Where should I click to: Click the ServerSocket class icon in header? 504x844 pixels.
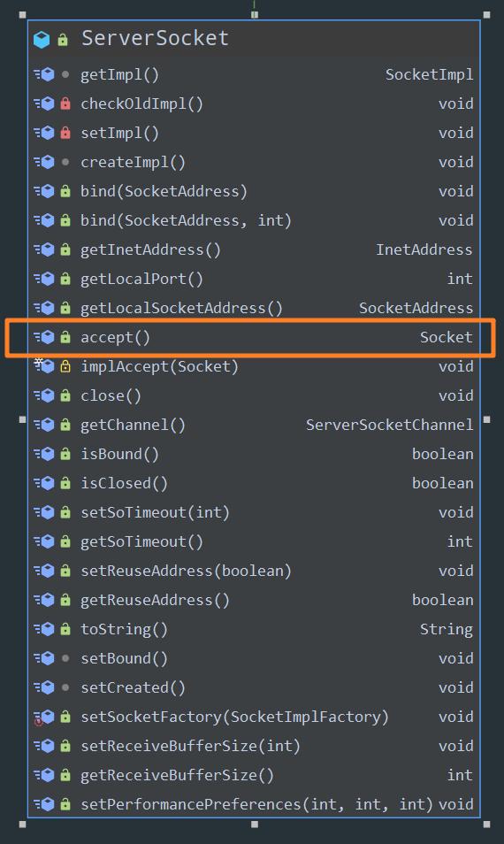tap(42, 39)
